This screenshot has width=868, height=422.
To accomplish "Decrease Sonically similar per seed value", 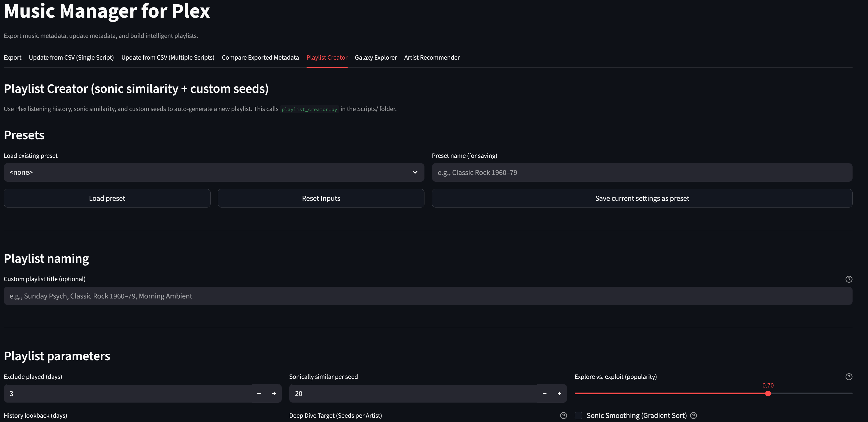I will coord(544,393).
